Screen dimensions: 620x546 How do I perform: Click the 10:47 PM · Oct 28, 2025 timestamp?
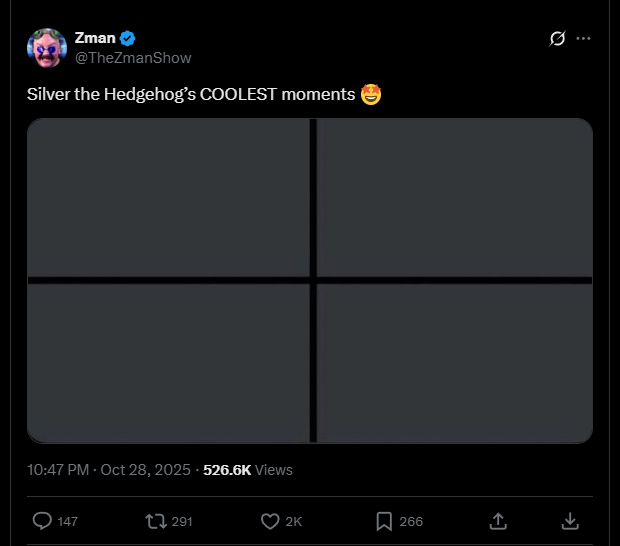coord(110,470)
